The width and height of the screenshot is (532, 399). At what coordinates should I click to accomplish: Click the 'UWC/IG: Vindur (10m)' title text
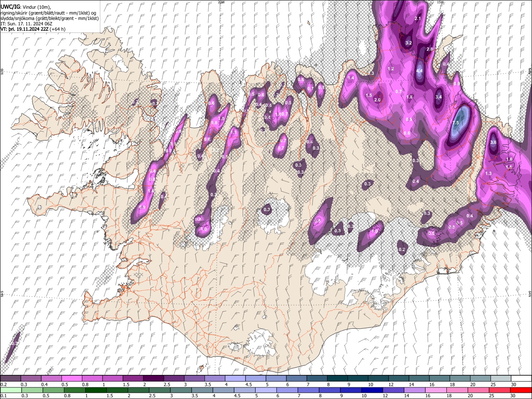(x=26, y=7)
